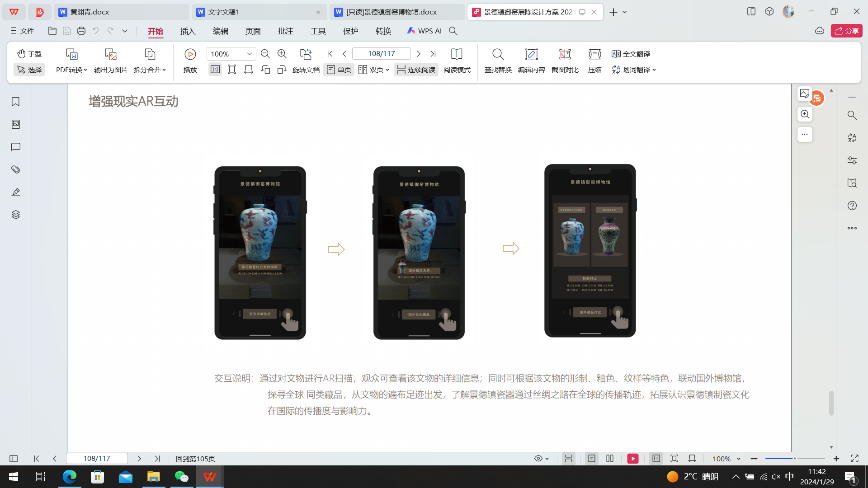Click the bookmark icon in left sidebar

16,102
